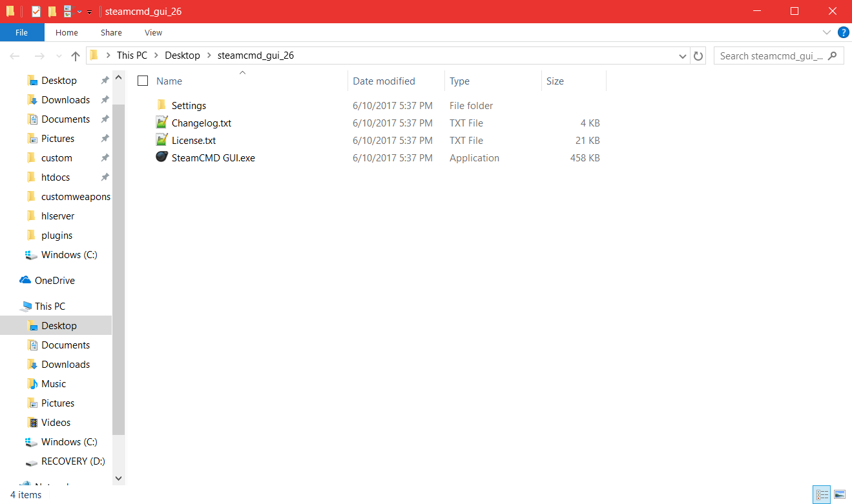Open the plugins folder in navigation pane

click(x=57, y=236)
